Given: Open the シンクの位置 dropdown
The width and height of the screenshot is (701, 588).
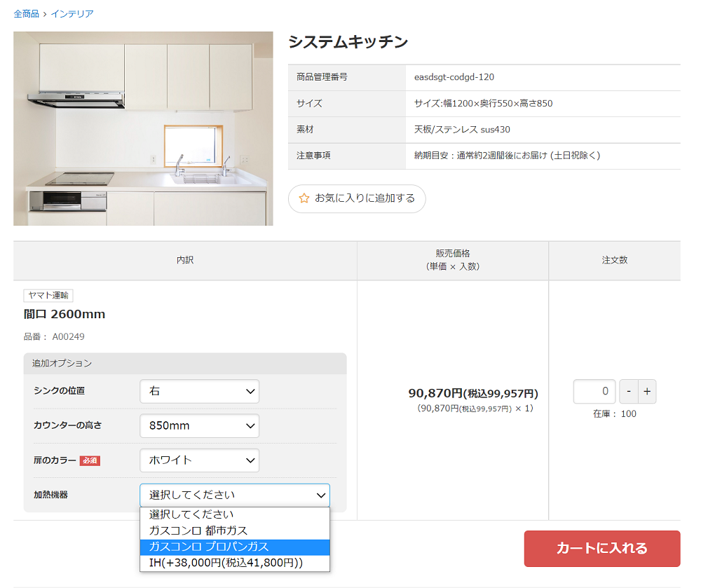Looking at the screenshot, I should [199, 391].
